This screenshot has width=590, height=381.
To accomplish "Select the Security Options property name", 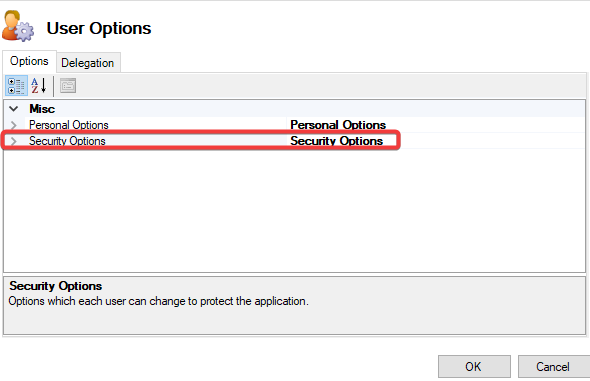I will point(67,141).
